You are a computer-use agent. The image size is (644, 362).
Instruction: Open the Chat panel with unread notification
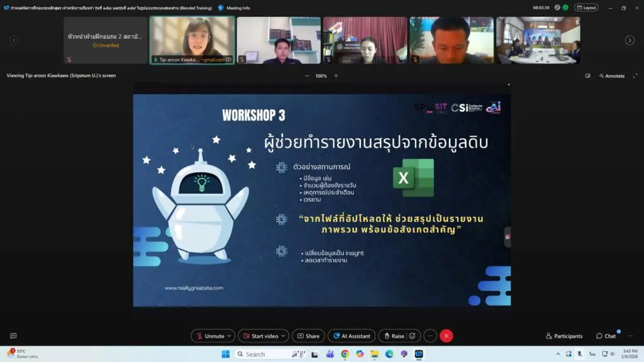[x=605, y=336]
